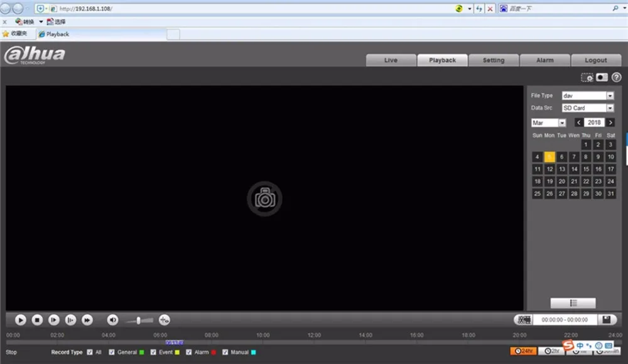
Task: Select the 2hr timeline scale button
Action: 551,351
